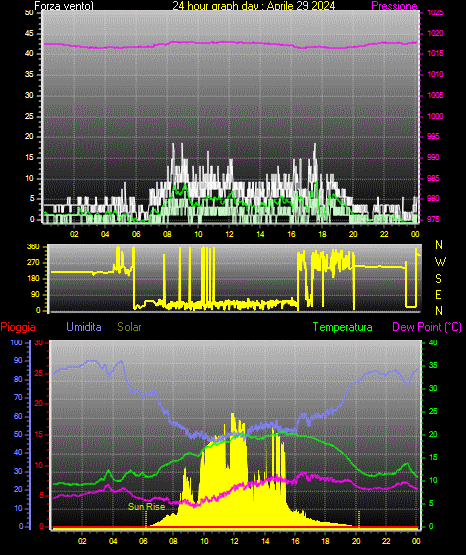This screenshot has width=466, height=555.
Task: Click the 24 hour graph day title
Action: pos(254,6)
